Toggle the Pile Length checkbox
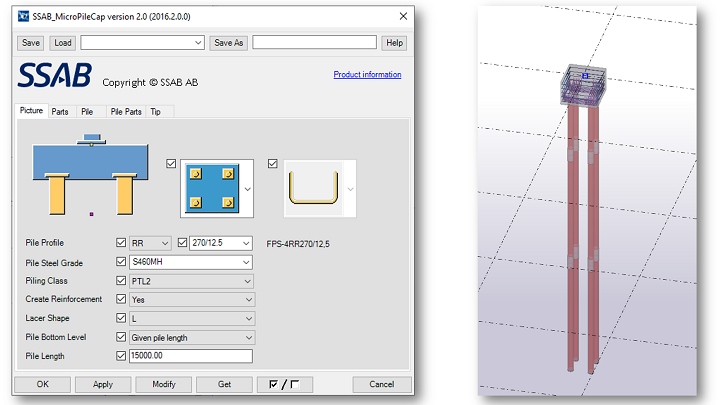 point(121,356)
